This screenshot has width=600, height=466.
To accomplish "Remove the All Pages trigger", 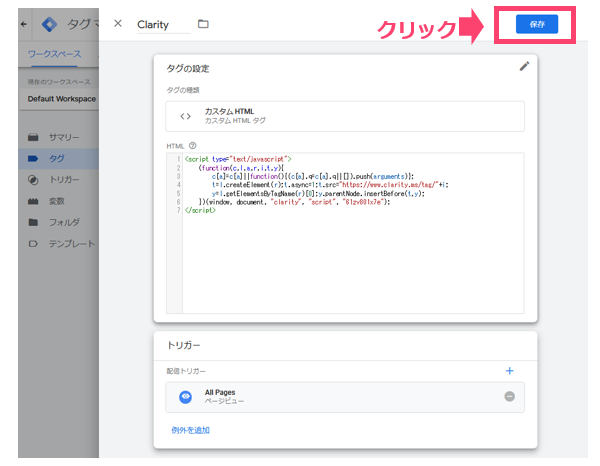I will pyautogui.click(x=509, y=396).
